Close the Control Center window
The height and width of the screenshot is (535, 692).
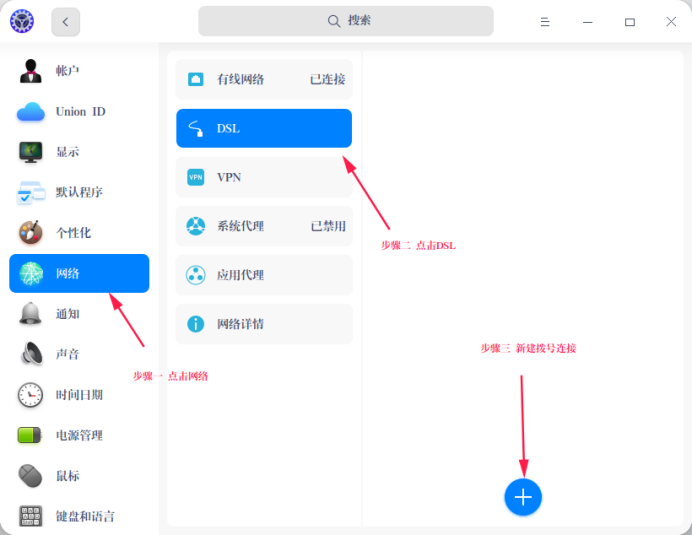click(x=671, y=22)
